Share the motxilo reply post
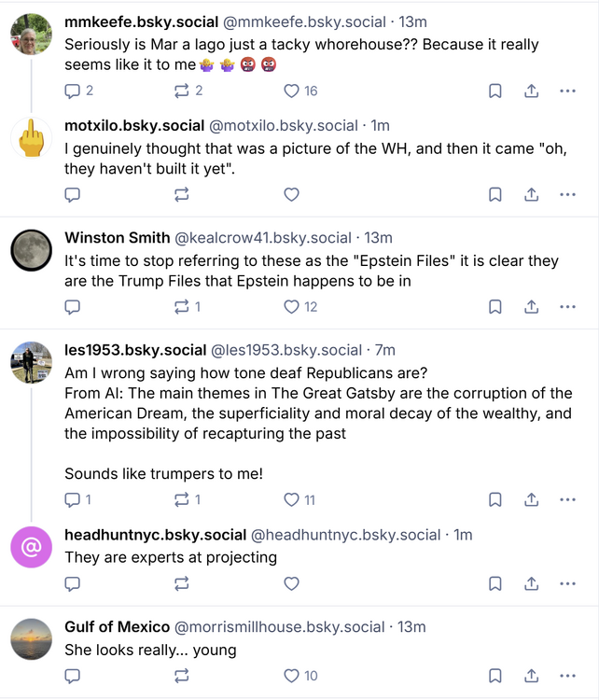 531,194
